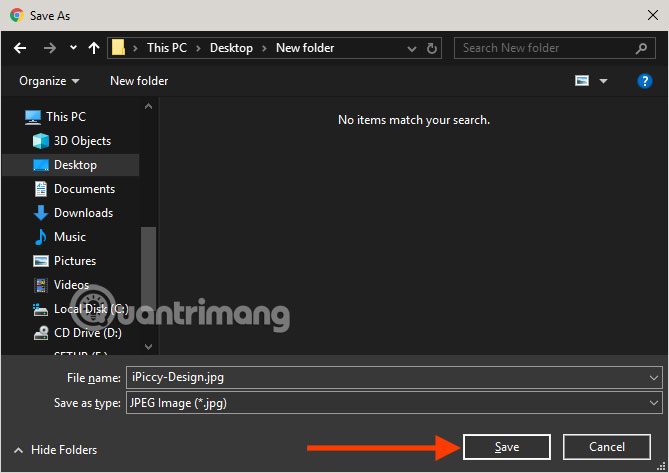Click the Search New folder field
Screen dimensions: 669x473
coord(555,48)
